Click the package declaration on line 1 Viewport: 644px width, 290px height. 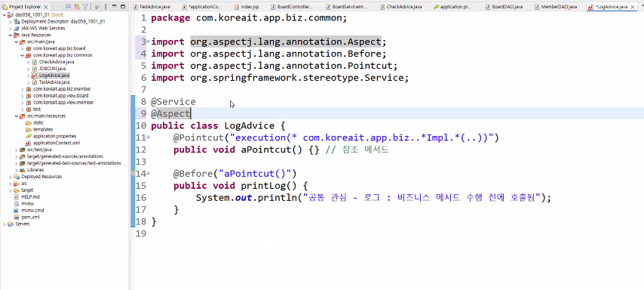[250, 18]
